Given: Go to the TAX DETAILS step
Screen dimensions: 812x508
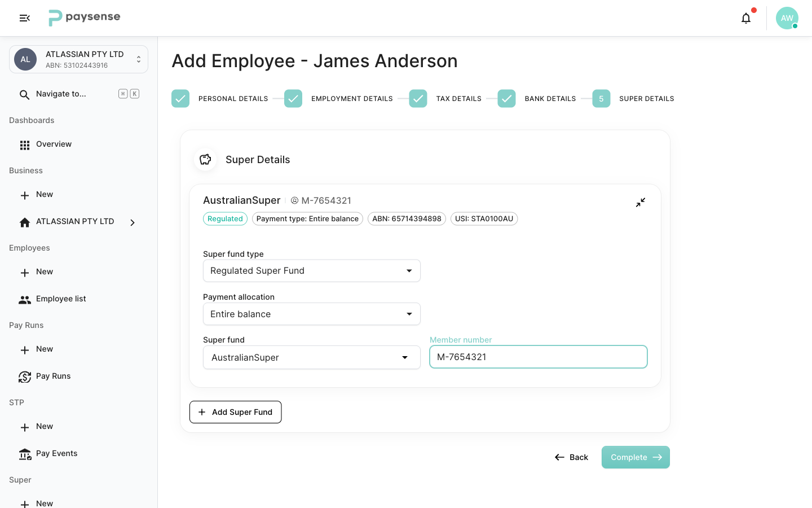Looking at the screenshot, I should [459, 99].
